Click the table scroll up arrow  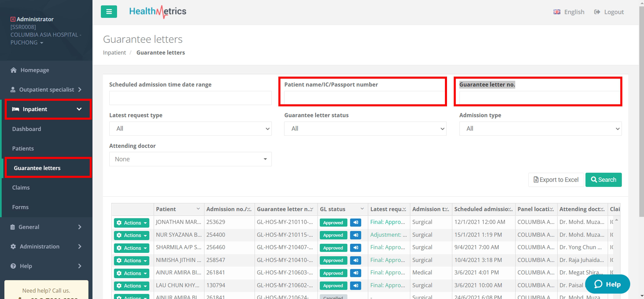pyautogui.click(x=616, y=220)
